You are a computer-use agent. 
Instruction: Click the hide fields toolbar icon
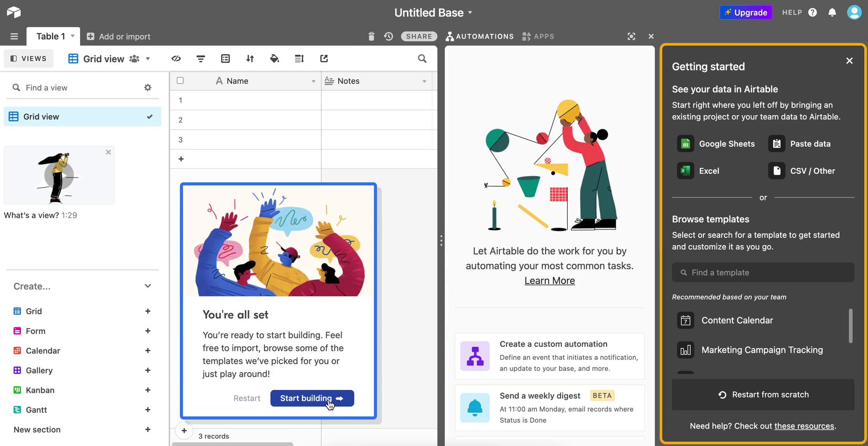click(x=176, y=58)
